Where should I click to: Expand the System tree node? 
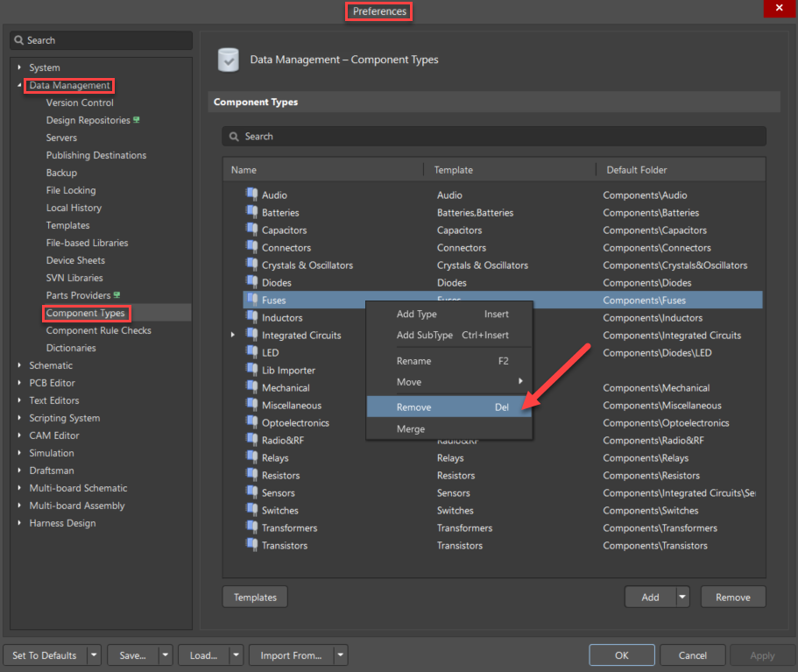point(19,67)
